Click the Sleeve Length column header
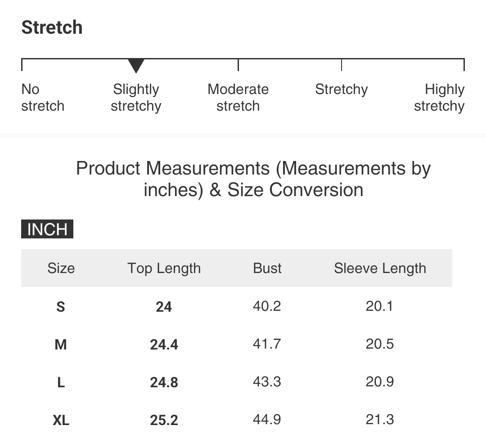486x448 pixels. coord(380,268)
